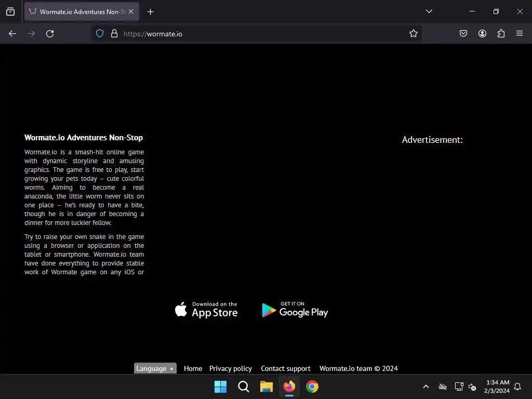Bookmark this page with star icon

click(x=413, y=34)
